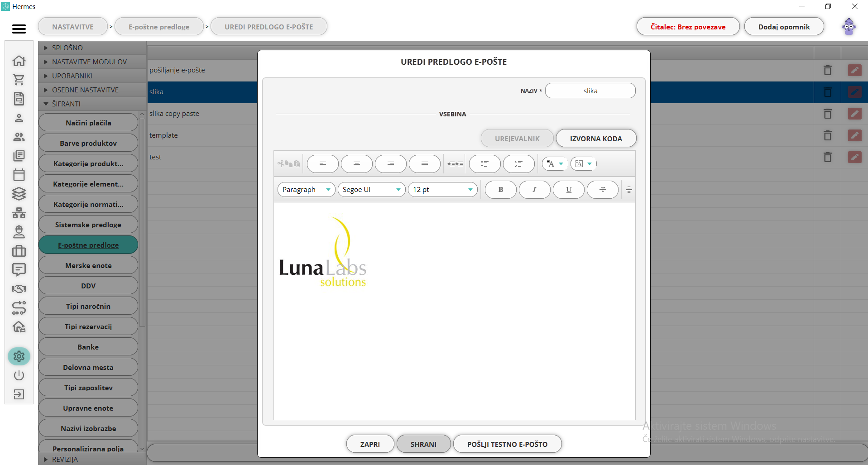Align text right in the editor

(x=391, y=164)
